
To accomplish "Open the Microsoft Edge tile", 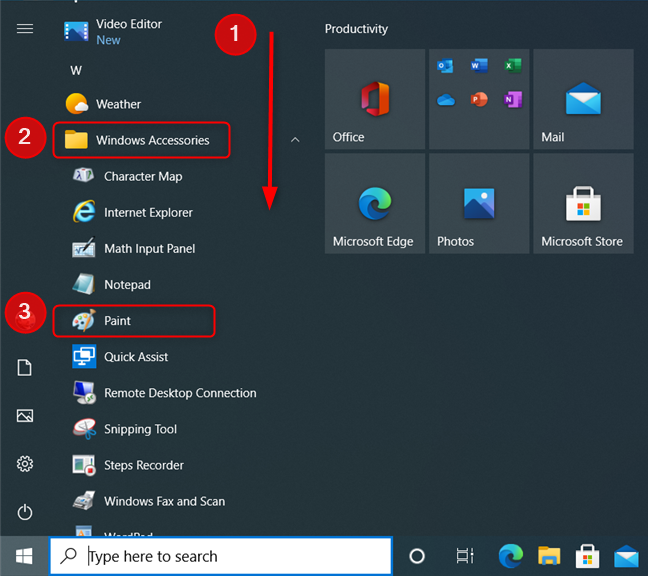I will pyautogui.click(x=375, y=203).
